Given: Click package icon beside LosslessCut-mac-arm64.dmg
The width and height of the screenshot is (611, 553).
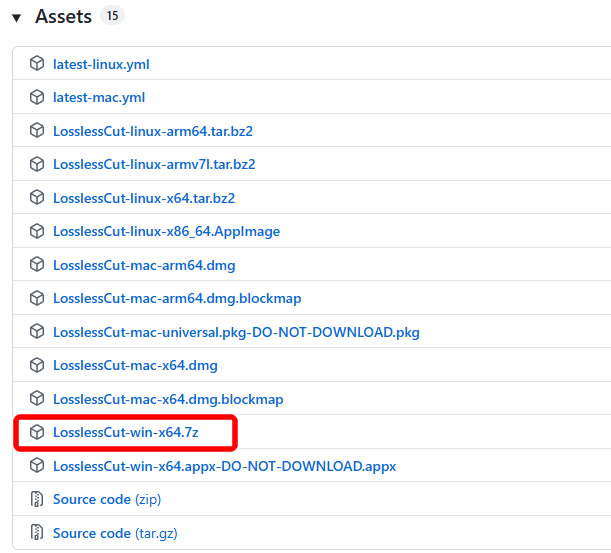Looking at the screenshot, I should click(x=37, y=265).
